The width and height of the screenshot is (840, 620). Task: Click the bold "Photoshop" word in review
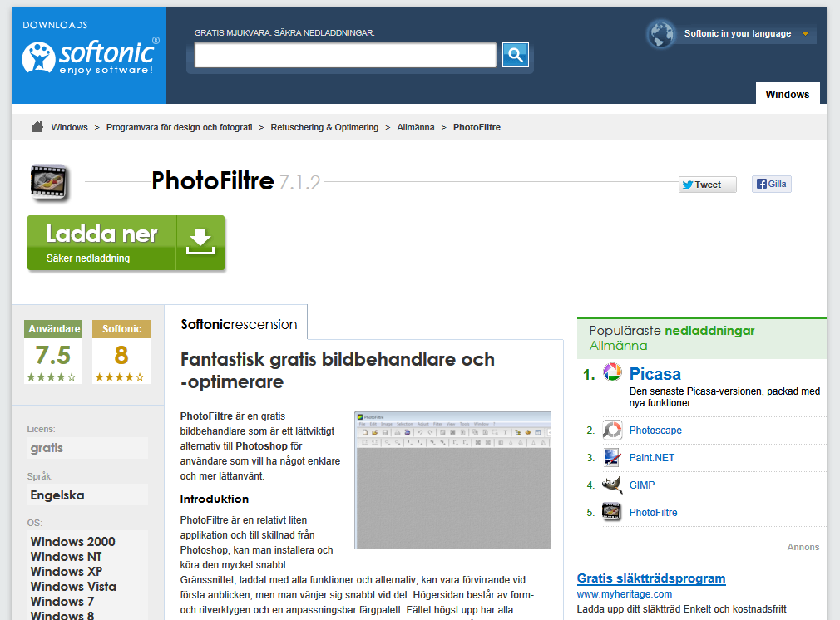click(261, 446)
